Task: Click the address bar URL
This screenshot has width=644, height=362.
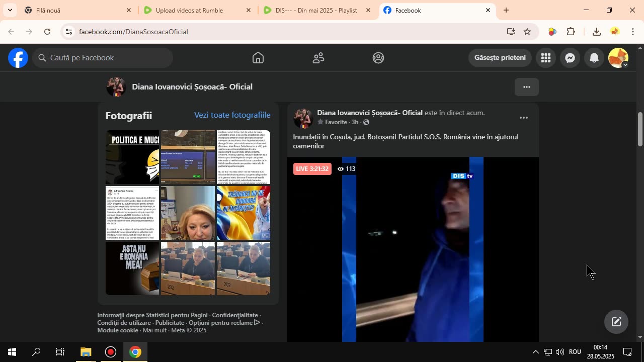Action: point(133,32)
